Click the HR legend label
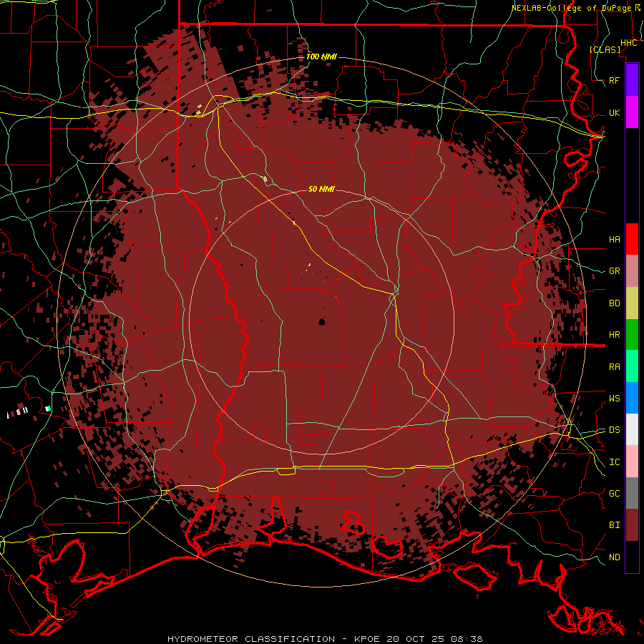 [x=615, y=335]
